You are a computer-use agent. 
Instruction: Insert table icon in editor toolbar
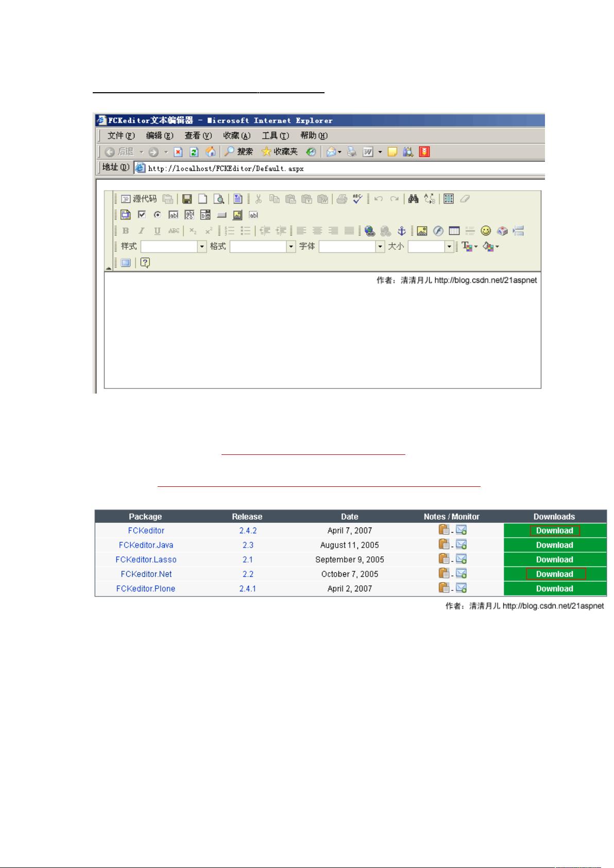pyautogui.click(x=454, y=231)
